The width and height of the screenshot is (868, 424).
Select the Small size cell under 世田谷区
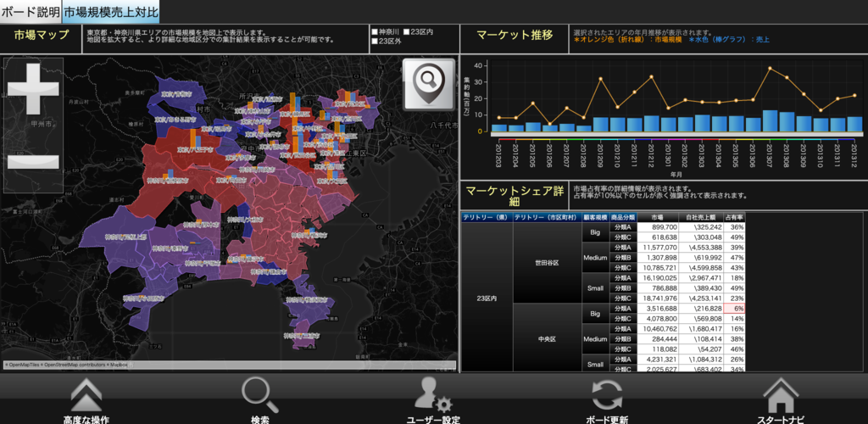pos(595,288)
